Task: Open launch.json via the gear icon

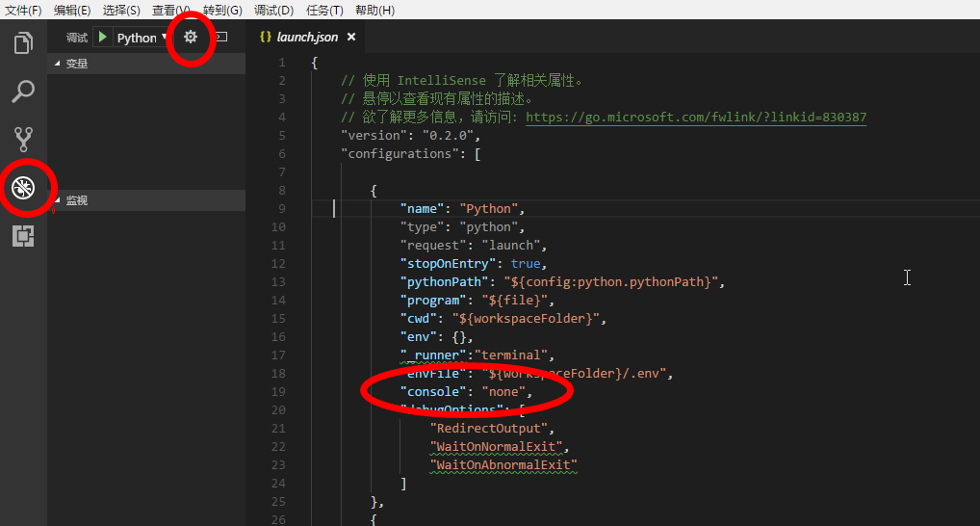Action: click(x=191, y=37)
